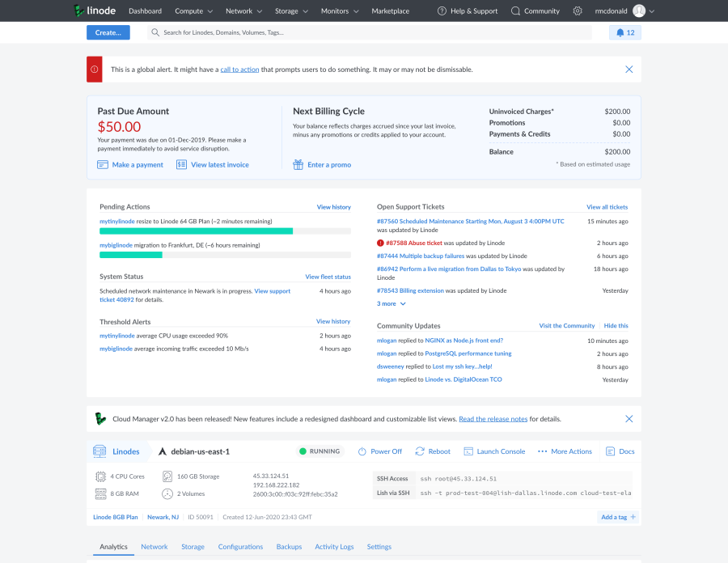Expand the Compute menu

193,11
